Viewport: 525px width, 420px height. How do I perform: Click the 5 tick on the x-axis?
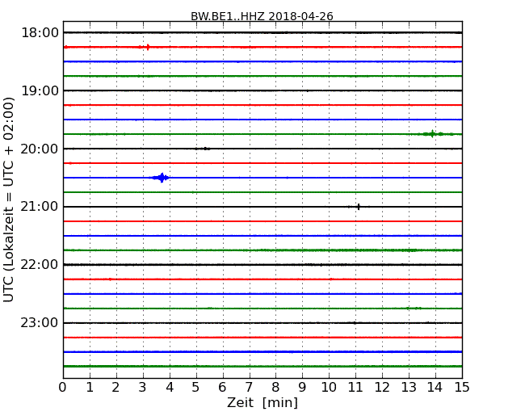tap(196, 388)
